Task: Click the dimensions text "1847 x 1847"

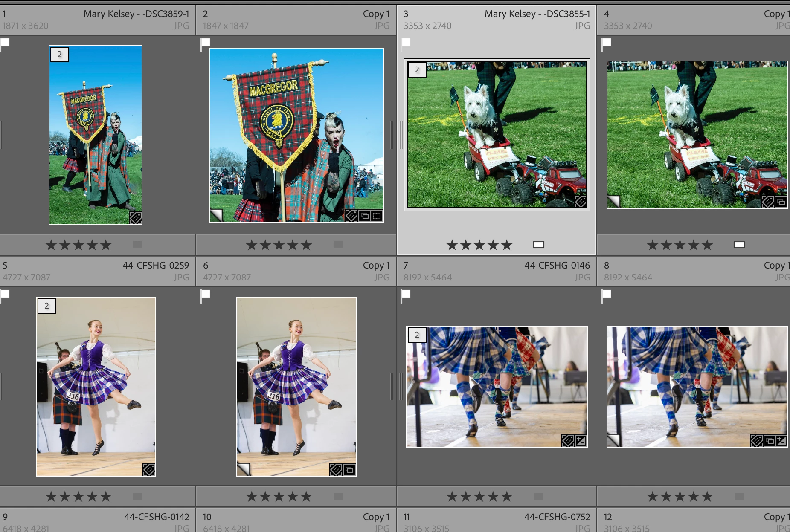Action: click(x=226, y=26)
